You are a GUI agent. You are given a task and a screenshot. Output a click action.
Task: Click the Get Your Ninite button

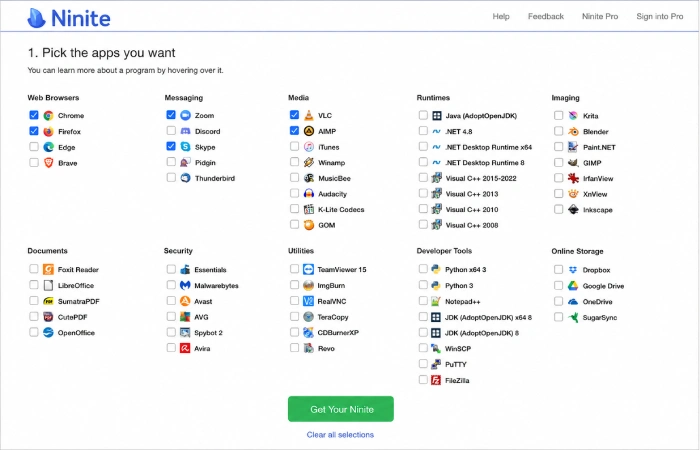341,409
